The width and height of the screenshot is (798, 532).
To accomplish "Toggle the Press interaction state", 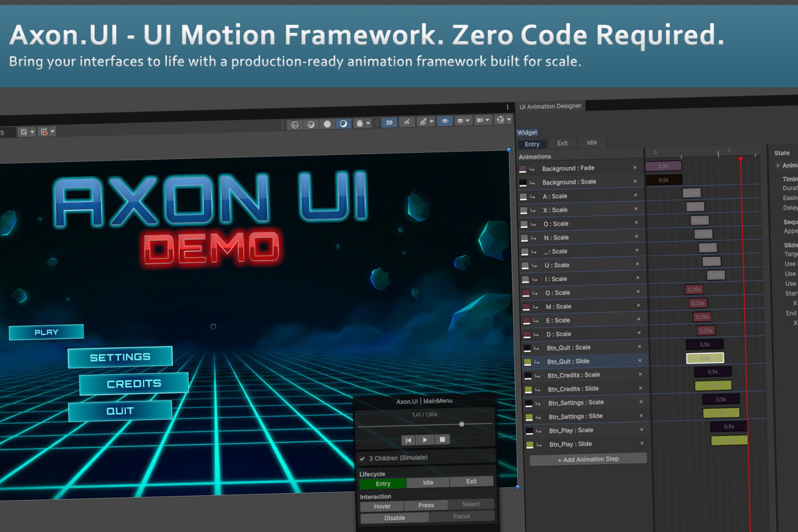I will pos(426,505).
